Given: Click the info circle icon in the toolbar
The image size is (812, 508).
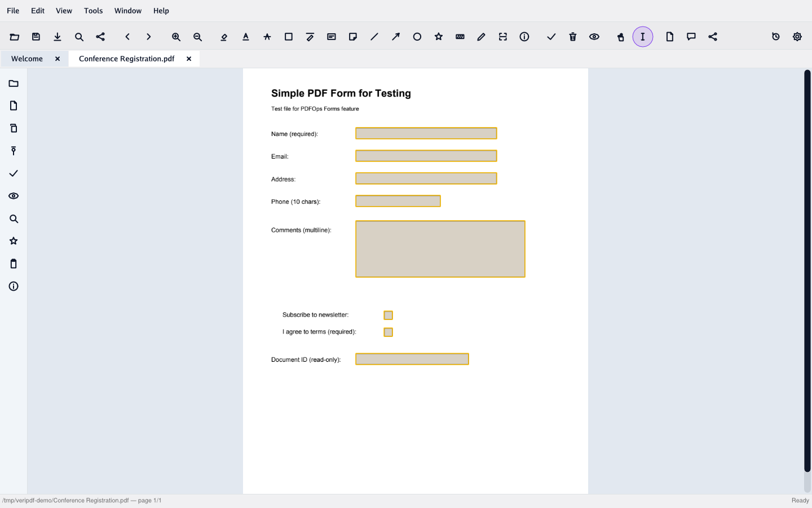Looking at the screenshot, I should (x=524, y=37).
